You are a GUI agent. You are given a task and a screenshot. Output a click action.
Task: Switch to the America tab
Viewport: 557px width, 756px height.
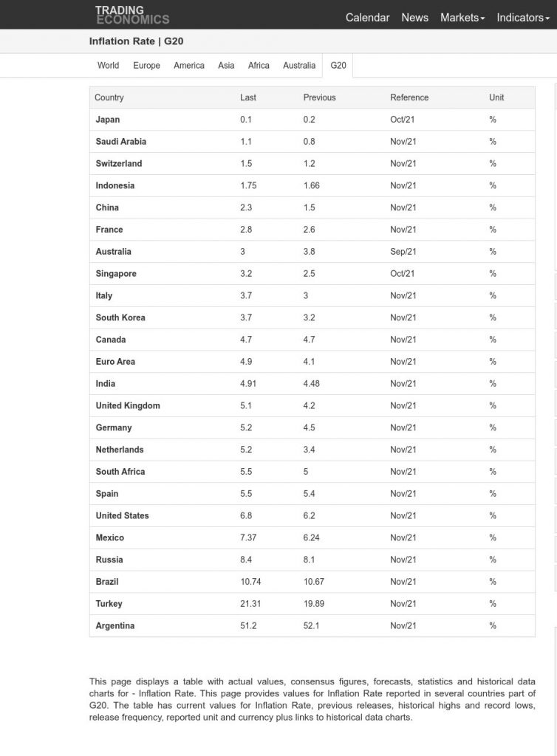point(189,66)
